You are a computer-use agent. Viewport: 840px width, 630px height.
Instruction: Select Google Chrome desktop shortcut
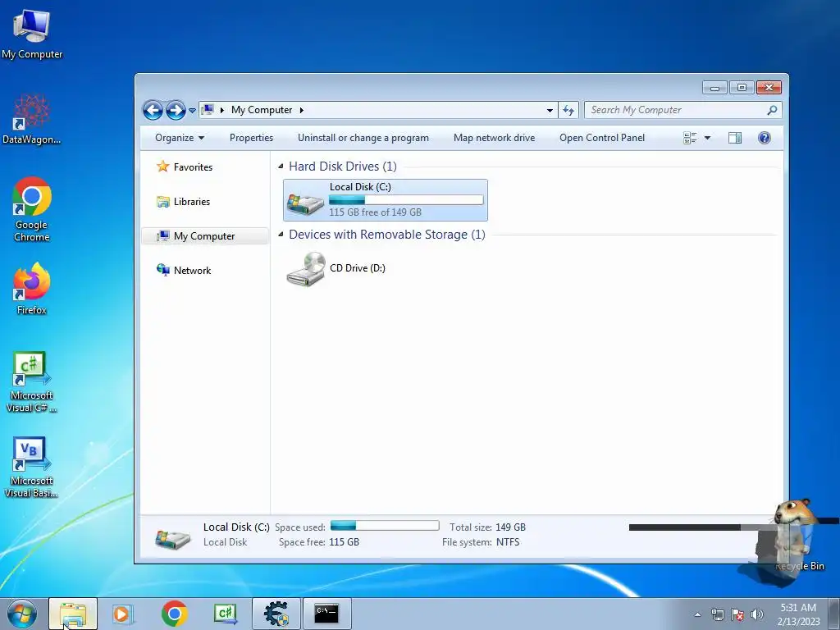click(x=32, y=209)
